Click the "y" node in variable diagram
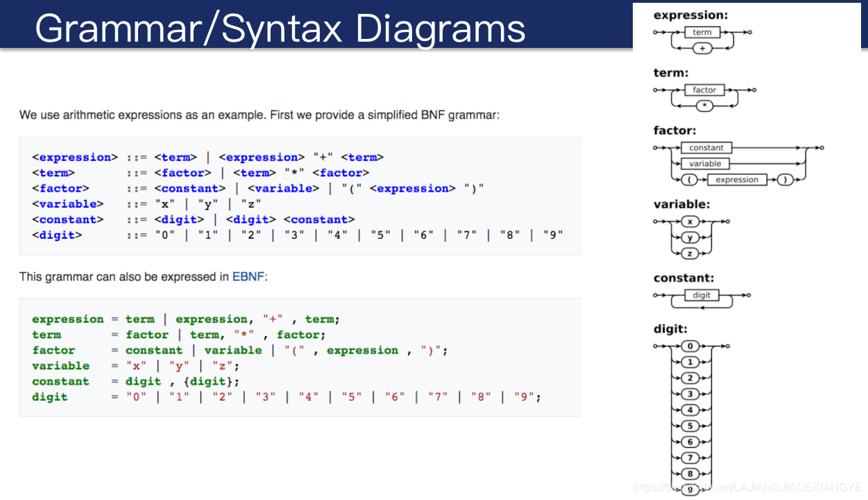Screen dimensions: 868x500 click(x=690, y=237)
